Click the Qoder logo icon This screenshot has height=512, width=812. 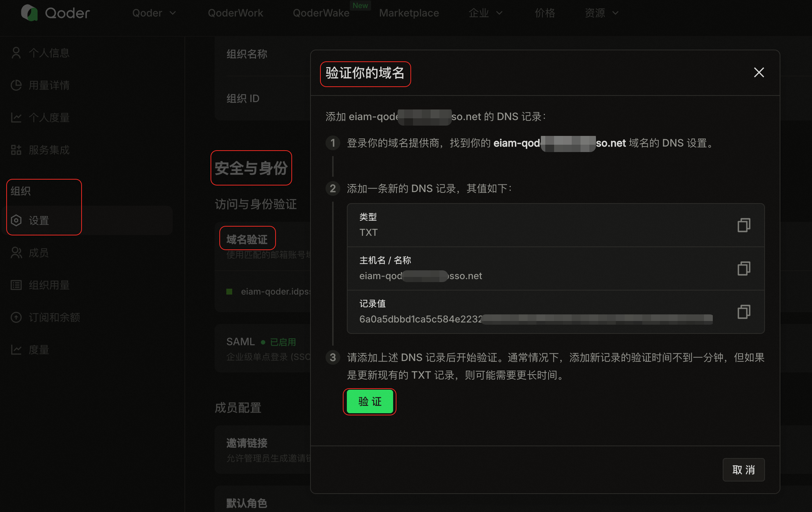tap(29, 13)
